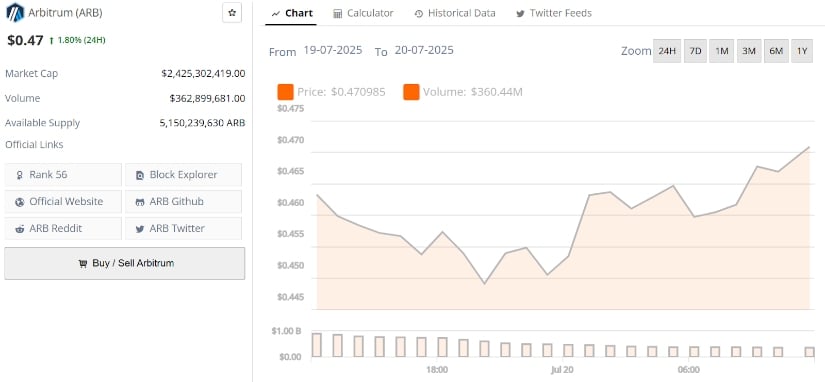Click the Reddit alien icon
Viewport: 825px width, 382px height.
[20, 229]
